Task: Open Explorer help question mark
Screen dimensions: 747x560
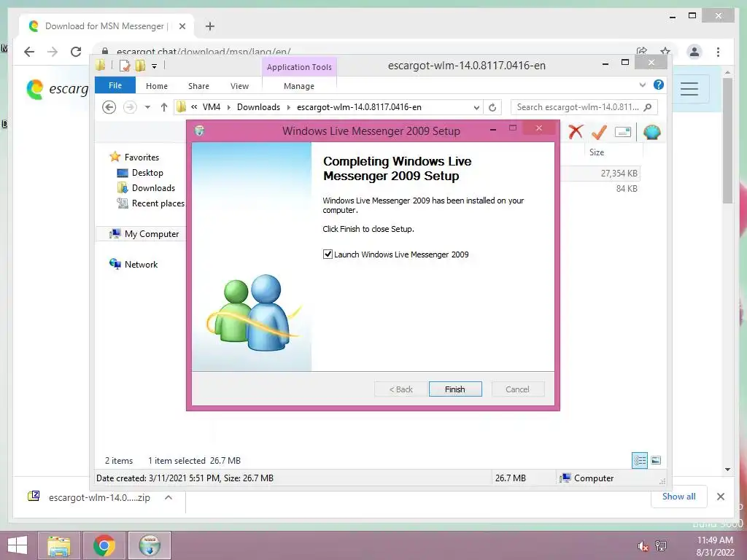Action: 659,85
